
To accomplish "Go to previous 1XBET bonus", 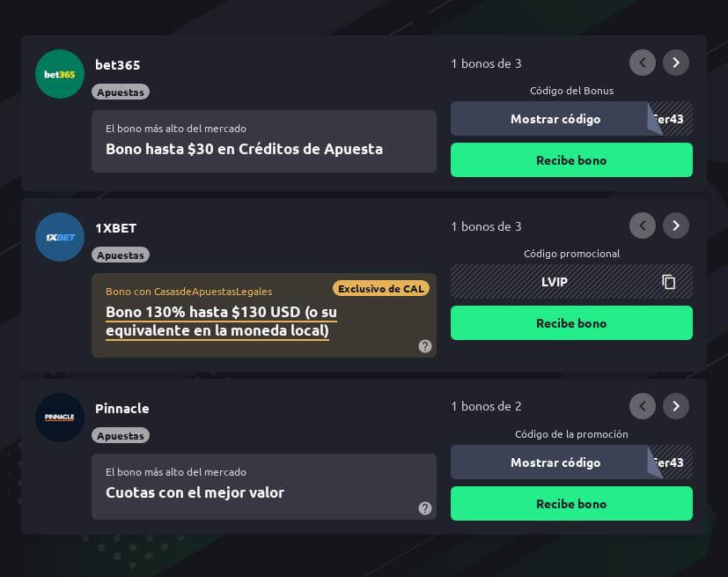I will (643, 226).
